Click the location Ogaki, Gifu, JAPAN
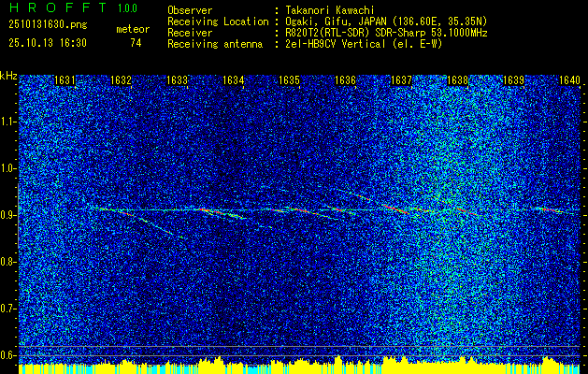588x374 pixels. pos(335,22)
